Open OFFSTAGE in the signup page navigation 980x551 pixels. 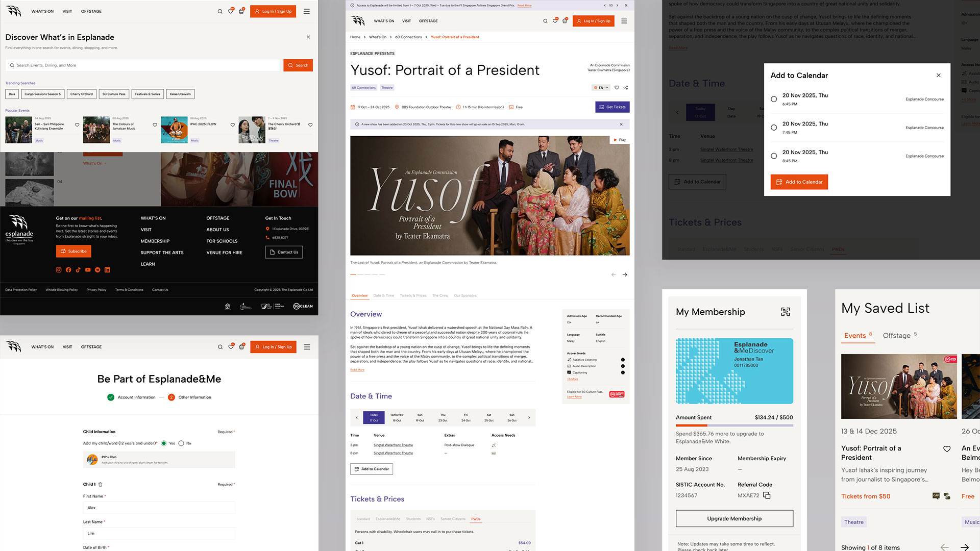click(x=91, y=347)
